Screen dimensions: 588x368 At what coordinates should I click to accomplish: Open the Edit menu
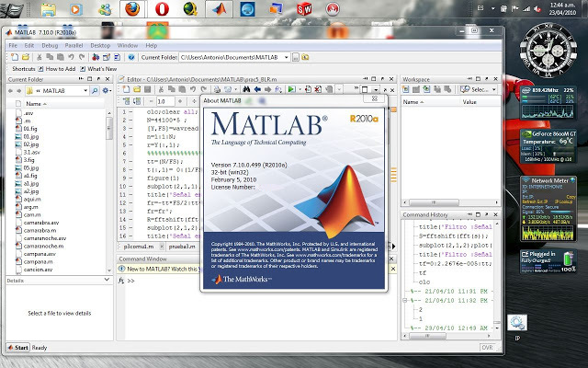click(x=28, y=45)
